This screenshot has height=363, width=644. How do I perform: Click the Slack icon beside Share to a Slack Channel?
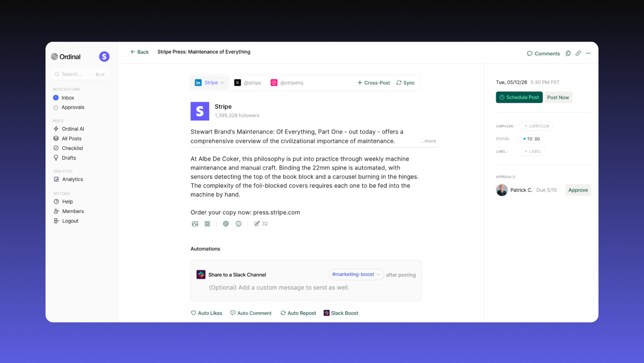[x=201, y=274]
